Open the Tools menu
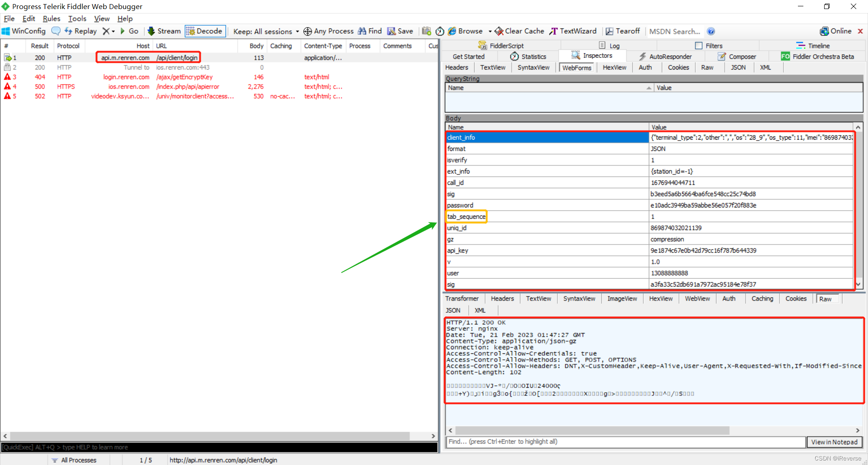868x465 pixels. pyautogui.click(x=77, y=19)
